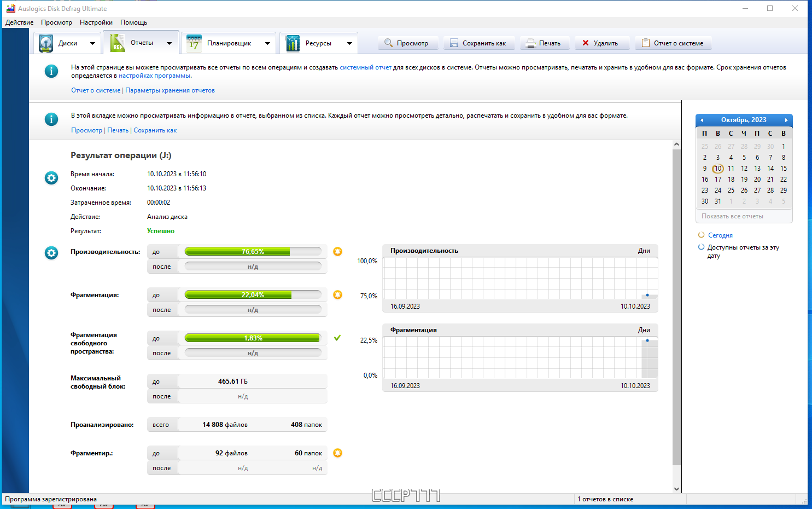Click the Просмотр link under info text

(x=86, y=130)
